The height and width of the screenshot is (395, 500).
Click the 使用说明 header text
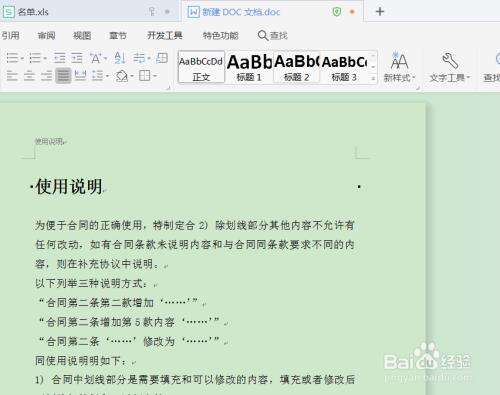click(x=49, y=141)
